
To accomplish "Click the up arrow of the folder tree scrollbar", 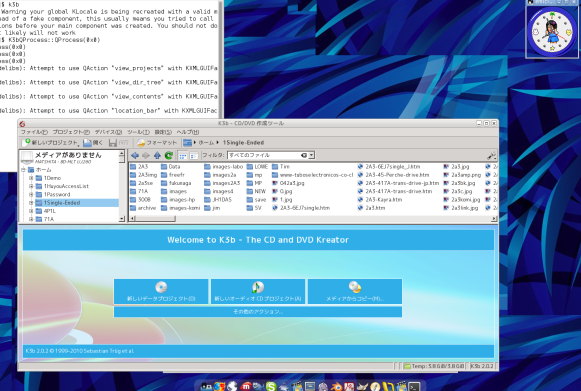I will point(122,153).
